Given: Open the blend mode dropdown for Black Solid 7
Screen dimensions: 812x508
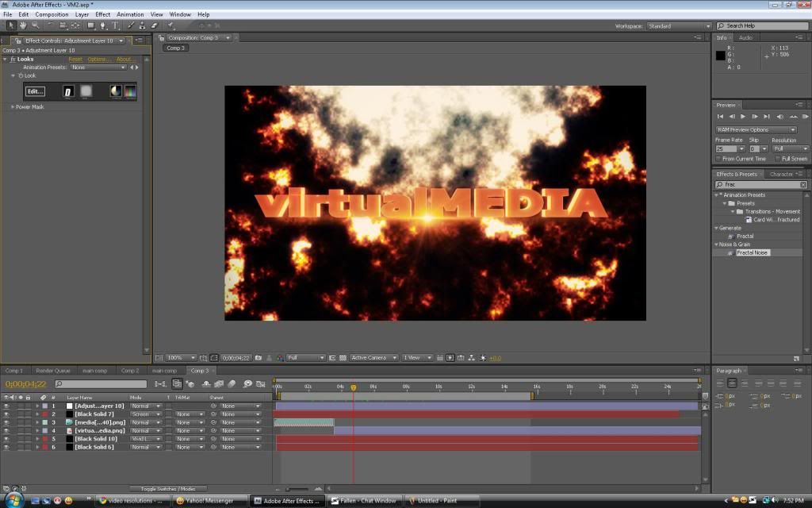Looking at the screenshot, I should (x=146, y=414).
